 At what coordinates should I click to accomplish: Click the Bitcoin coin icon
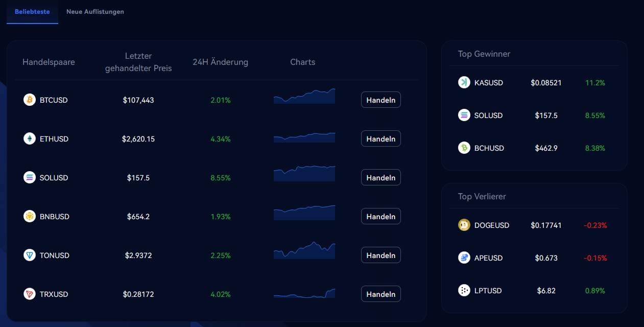pyautogui.click(x=30, y=100)
